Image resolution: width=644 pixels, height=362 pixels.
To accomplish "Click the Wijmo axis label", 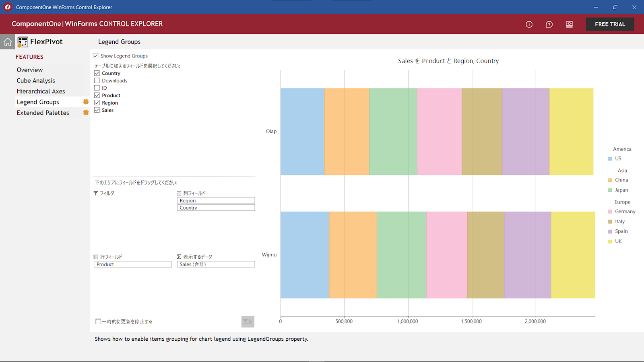I will pos(269,255).
